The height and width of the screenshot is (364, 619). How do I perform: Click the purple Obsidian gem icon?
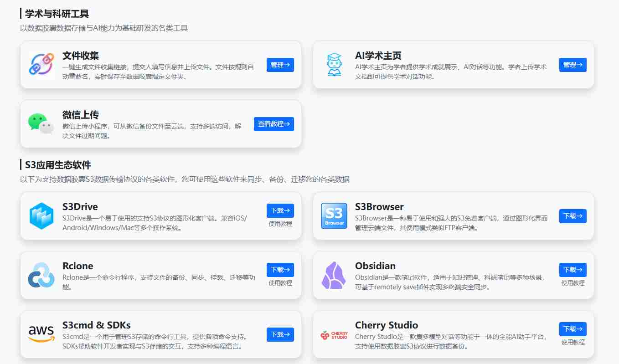[x=334, y=275]
